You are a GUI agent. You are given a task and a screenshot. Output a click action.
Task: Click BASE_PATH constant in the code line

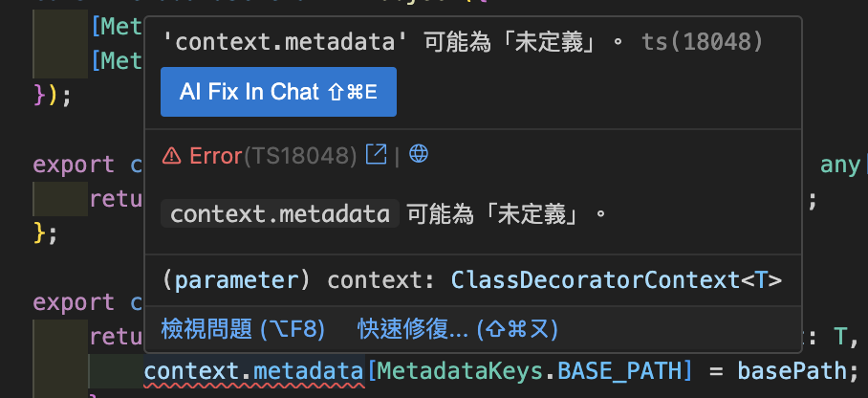pos(618,371)
